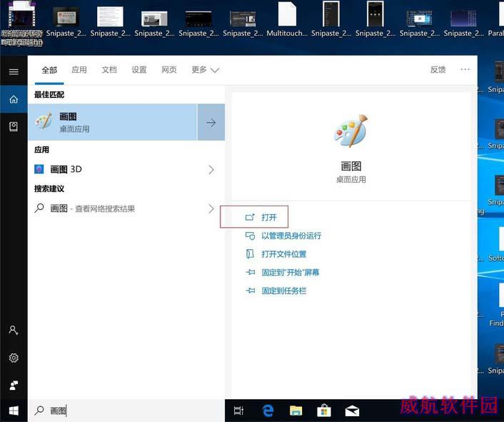Choose 以管理员身份运行 option
Screen dimensions: 504x422
point(291,236)
